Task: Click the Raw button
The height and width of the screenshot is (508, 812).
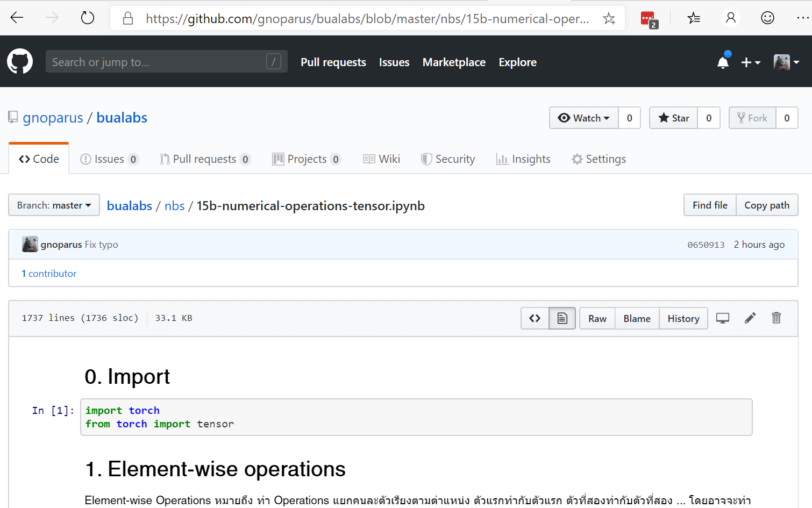Action: (x=597, y=319)
